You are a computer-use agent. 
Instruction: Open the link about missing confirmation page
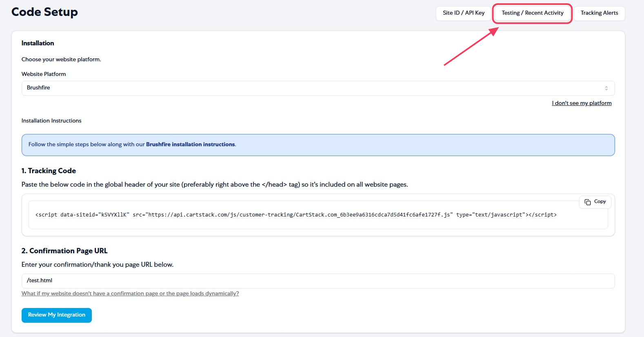point(130,293)
